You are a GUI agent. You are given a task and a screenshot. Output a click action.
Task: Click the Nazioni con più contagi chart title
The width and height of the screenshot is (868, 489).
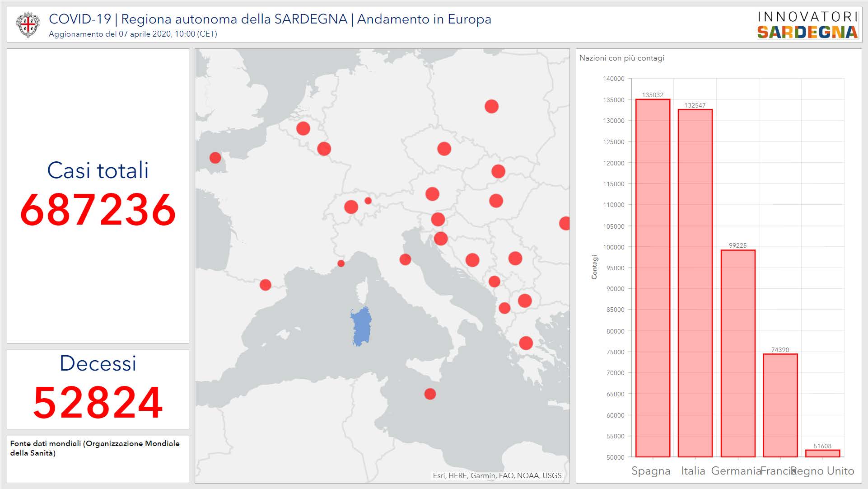(621, 58)
